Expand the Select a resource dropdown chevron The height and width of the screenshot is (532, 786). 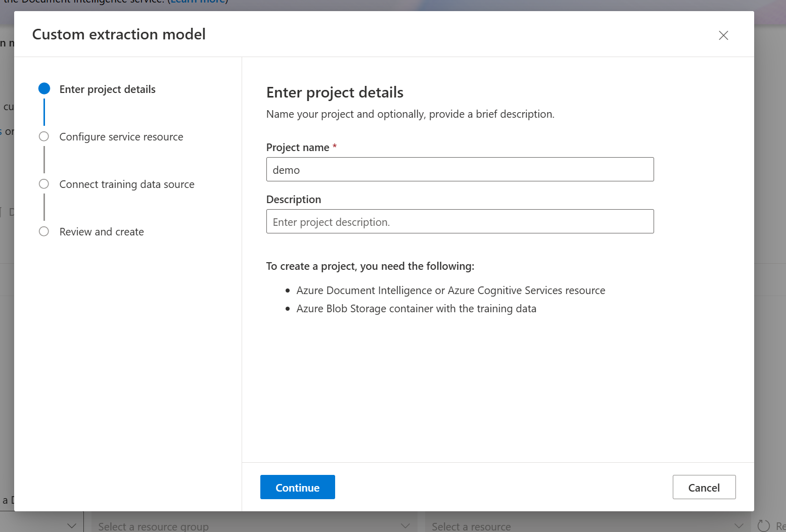pyautogui.click(x=738, y=526)
